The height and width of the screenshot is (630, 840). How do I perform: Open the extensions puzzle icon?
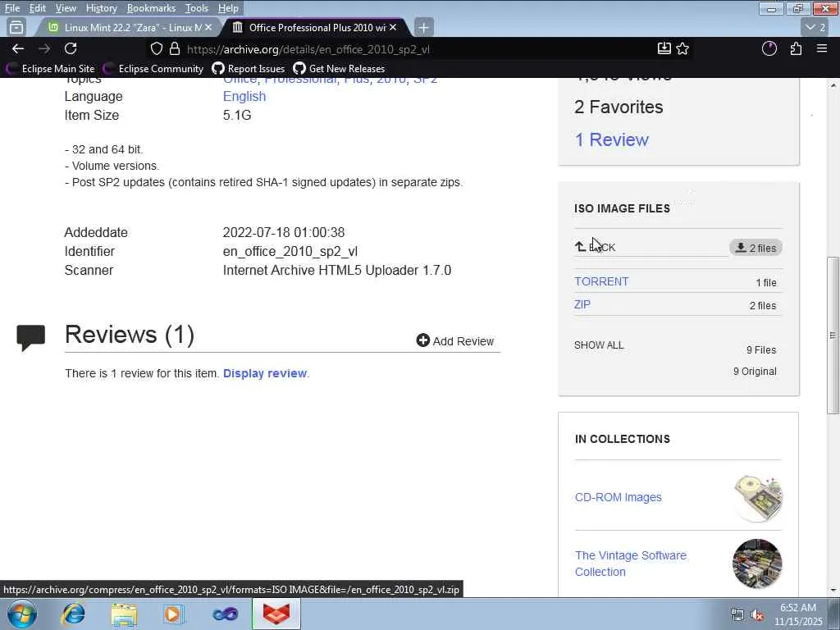[x=796, y=48]
